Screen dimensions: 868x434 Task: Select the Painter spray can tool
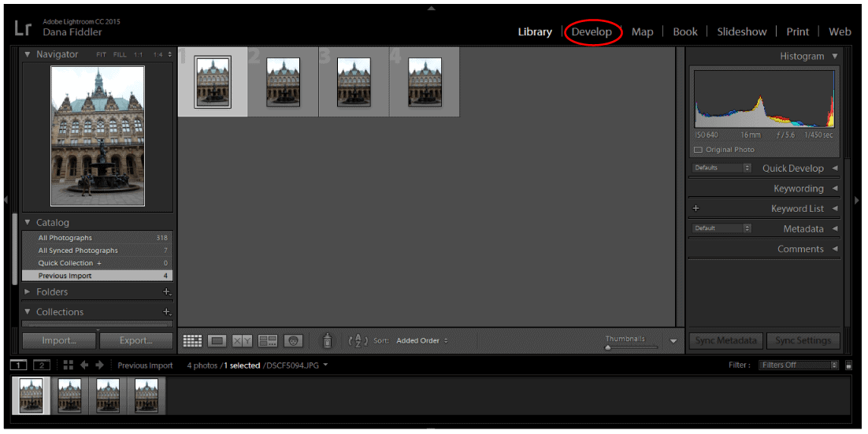(327, 340)
